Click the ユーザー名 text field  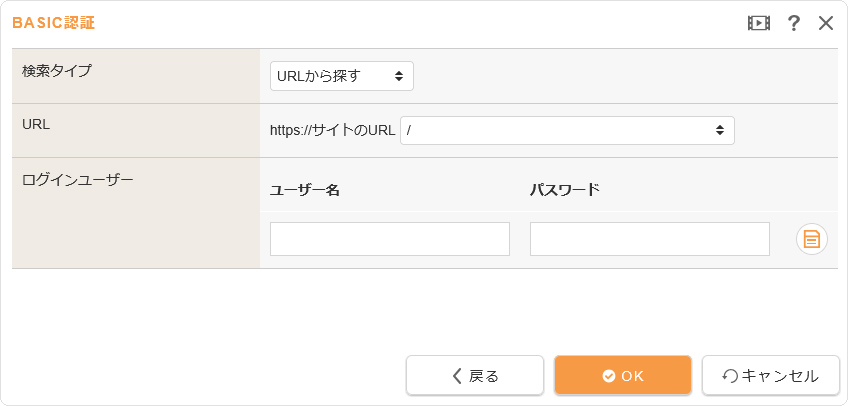[390, 239]
